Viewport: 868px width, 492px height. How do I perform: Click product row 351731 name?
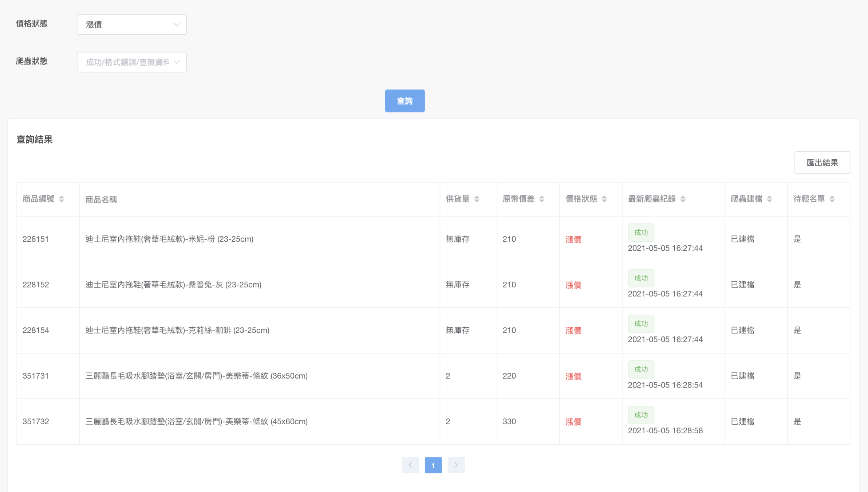click(x=196, y=376)
